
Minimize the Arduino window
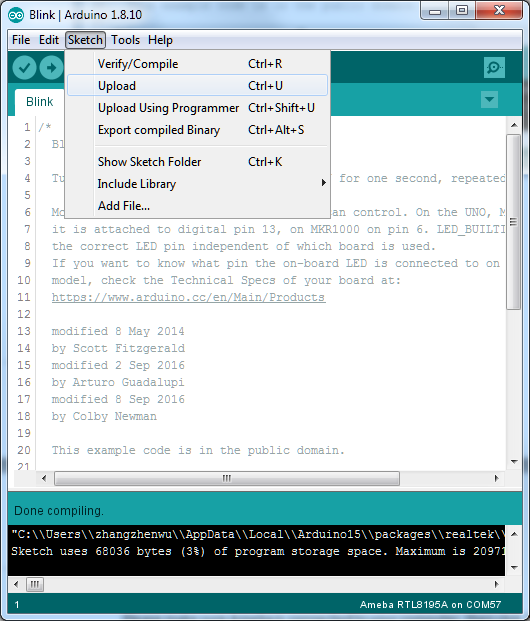click(x=435, y=11)
